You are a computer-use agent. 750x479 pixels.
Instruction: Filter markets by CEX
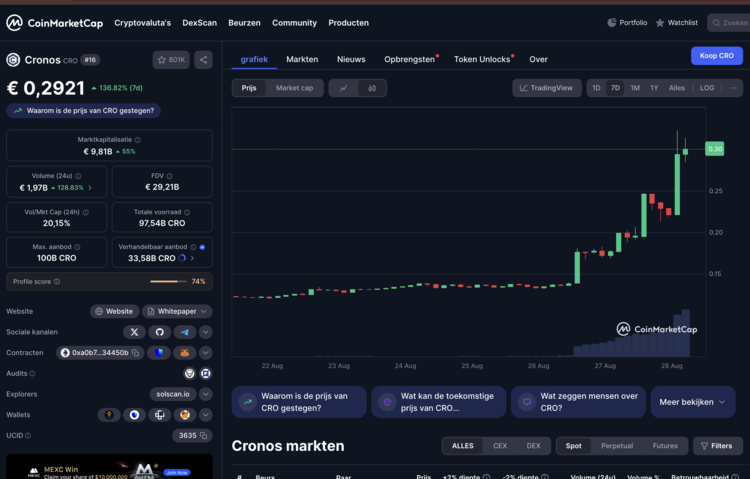(x=500, y=446)
